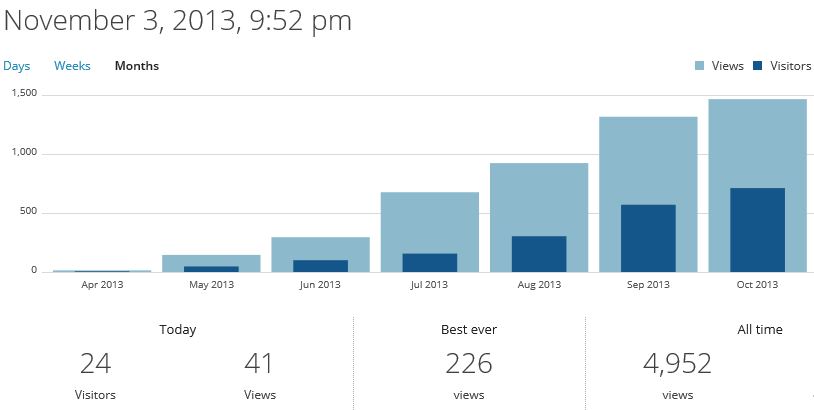The width and height of the screenshot is (814, 410).
Task: Click today's 24 visitors count
Action: (x=95, y=364)
